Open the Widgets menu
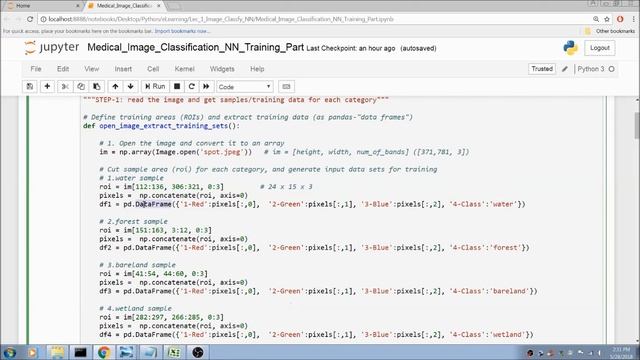Image resolution: width=640 pixels, height=360 pixels. (x=222, y=69)
